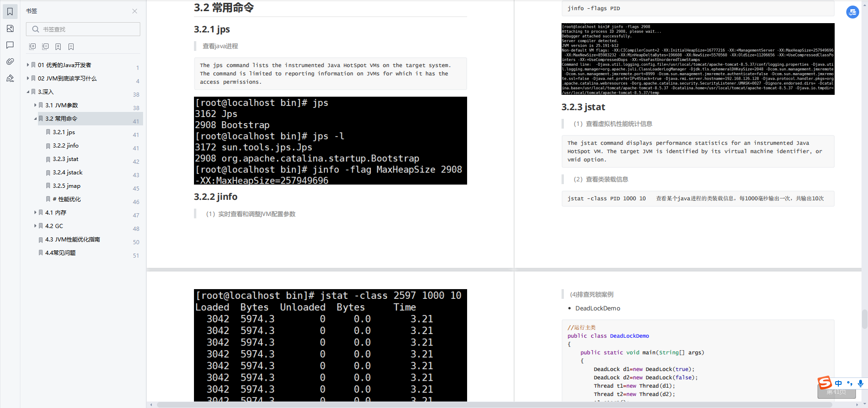Open bookmark 4.4常见问题
868x408 pixels.
(61, 253)
